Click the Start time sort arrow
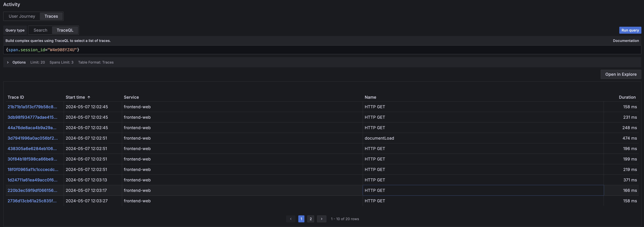The height and width of the screenshot is (227, 644). click(89, 97)
